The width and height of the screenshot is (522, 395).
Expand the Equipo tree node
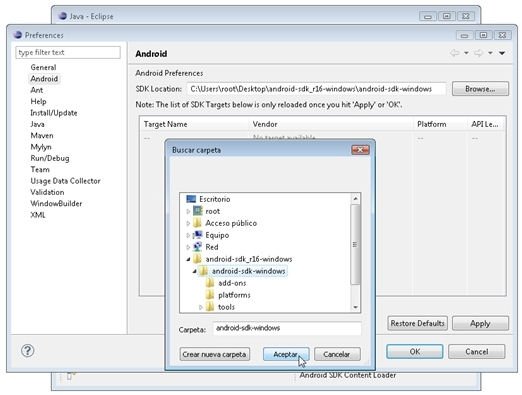[x=188, y=235]
